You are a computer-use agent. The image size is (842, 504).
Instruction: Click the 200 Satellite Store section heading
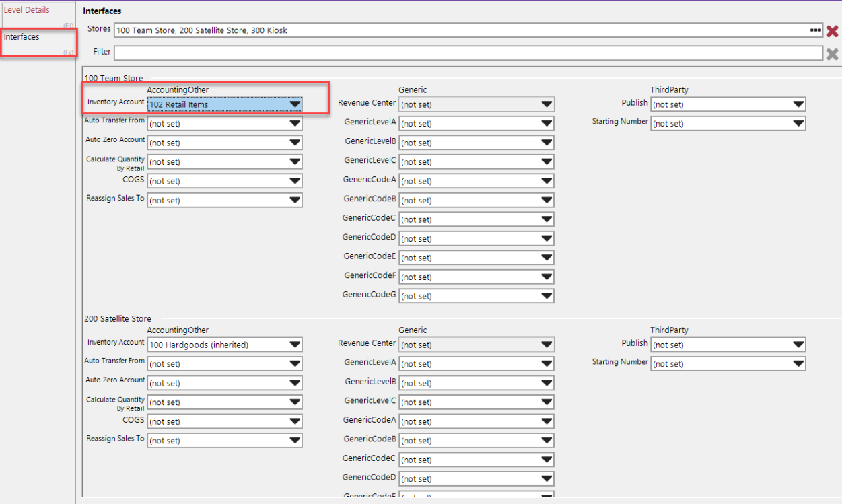click(x=118, y=319)
